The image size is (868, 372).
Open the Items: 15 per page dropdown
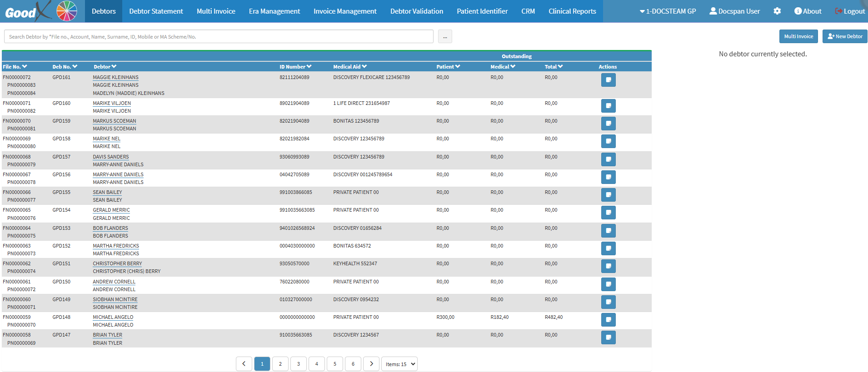click(399, 364)
